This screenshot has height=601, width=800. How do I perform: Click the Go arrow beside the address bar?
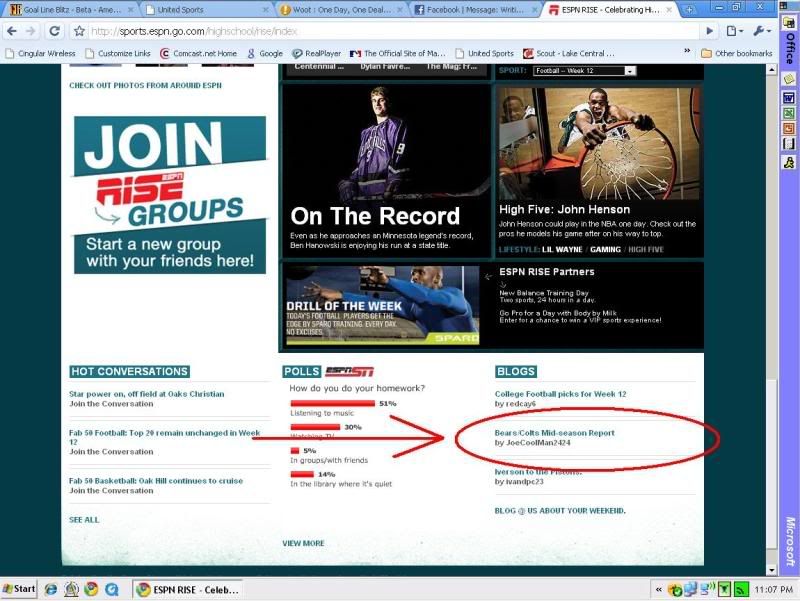[708, 31]
